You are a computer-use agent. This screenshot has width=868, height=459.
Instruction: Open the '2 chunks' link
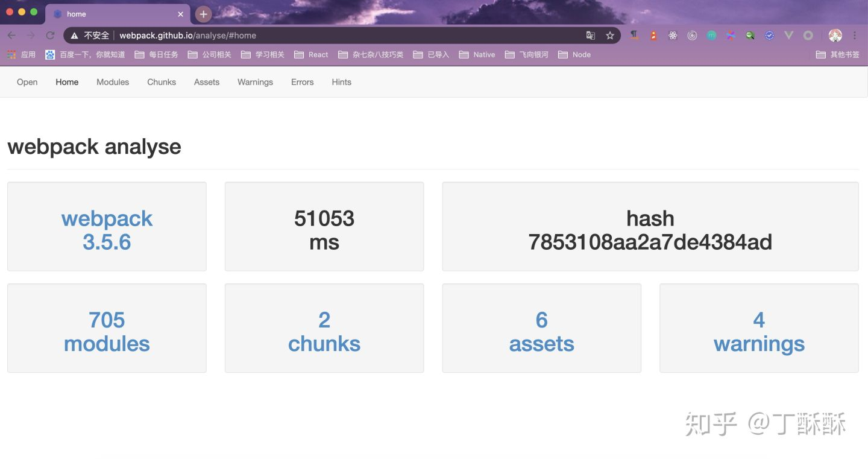(x=324, y=331)
